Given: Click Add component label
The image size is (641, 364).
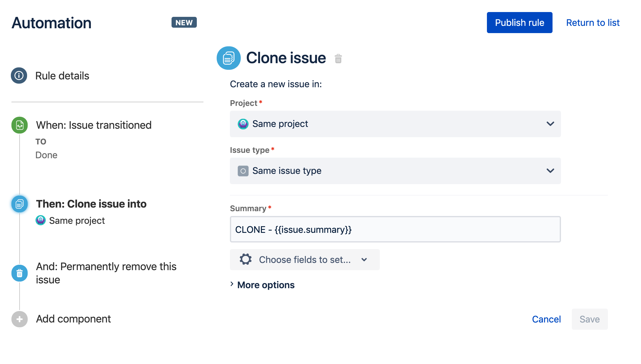Looking at the screenshot, I should point(73,319).
